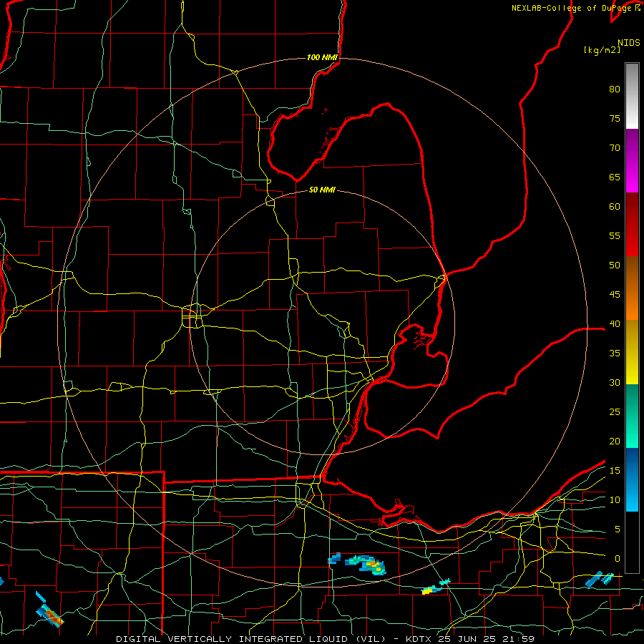Click the 35 value on the VIL scale

(615, 353)
